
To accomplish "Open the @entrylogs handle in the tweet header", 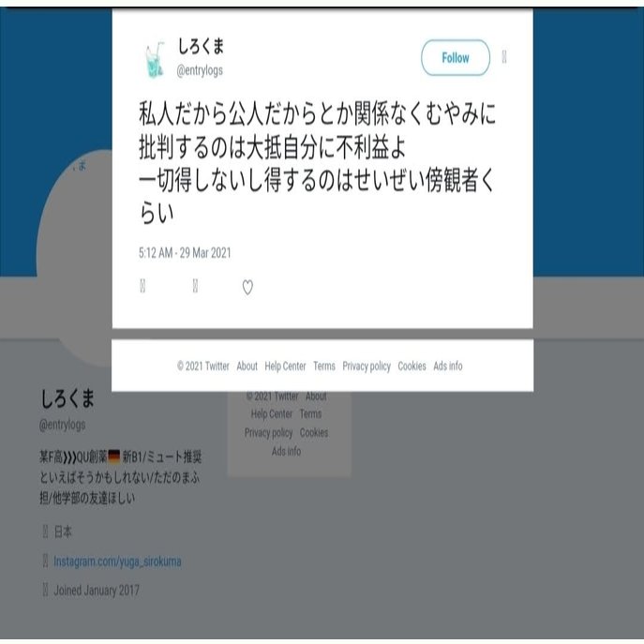I will point(200,70).
